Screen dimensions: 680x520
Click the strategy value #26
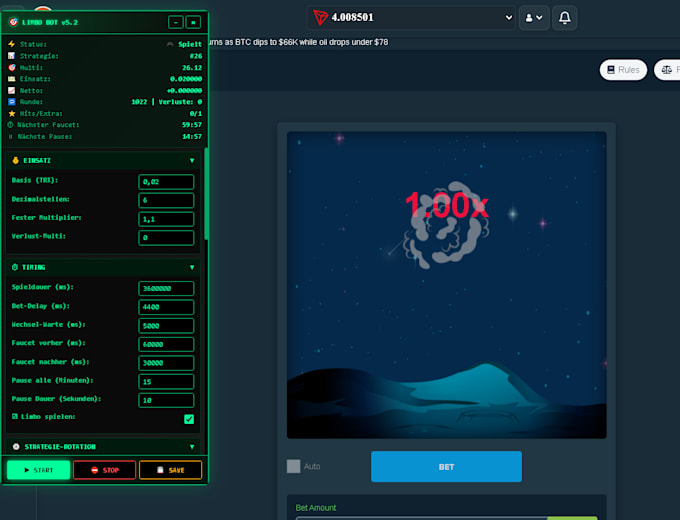coord(196,56)
